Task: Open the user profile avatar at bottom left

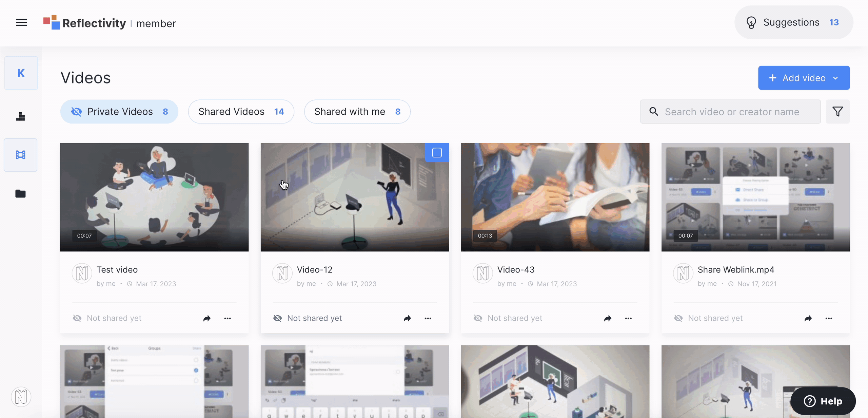Action: coord(21,397)
